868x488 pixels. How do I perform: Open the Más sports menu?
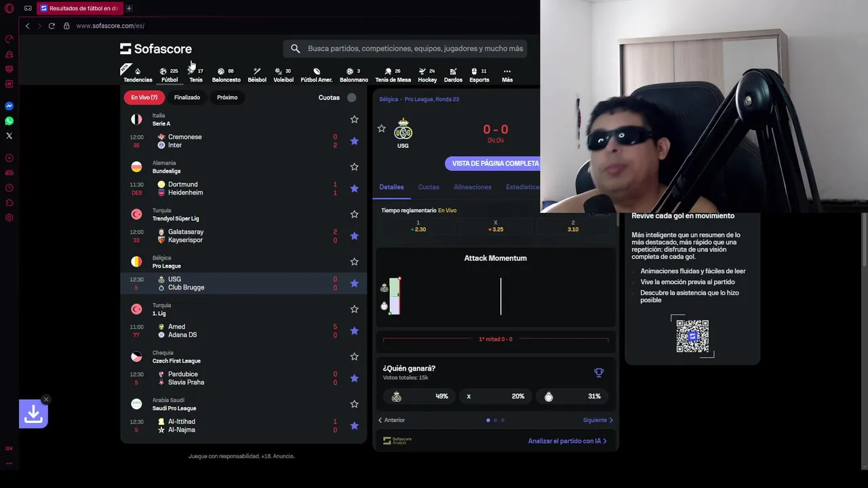507,75
